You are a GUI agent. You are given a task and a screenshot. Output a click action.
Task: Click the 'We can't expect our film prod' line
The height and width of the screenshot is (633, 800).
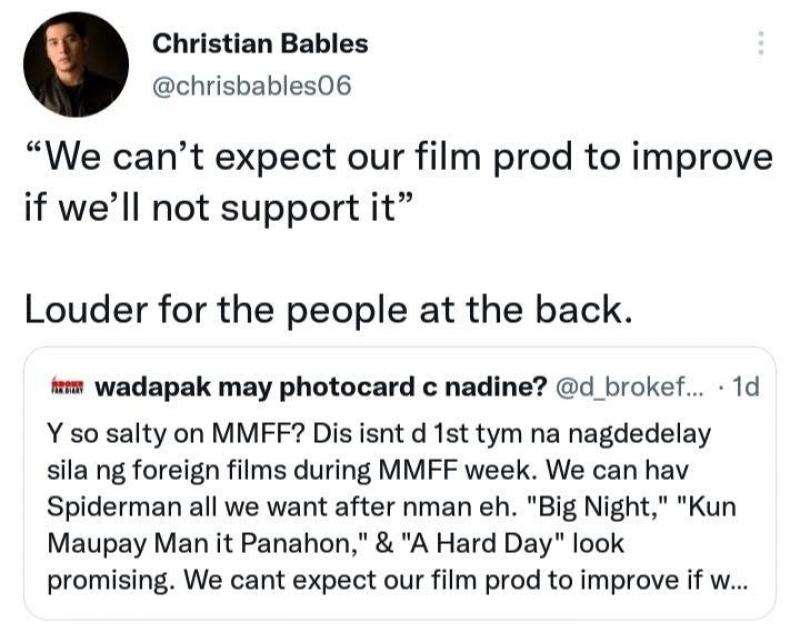(x=397, y=159)
